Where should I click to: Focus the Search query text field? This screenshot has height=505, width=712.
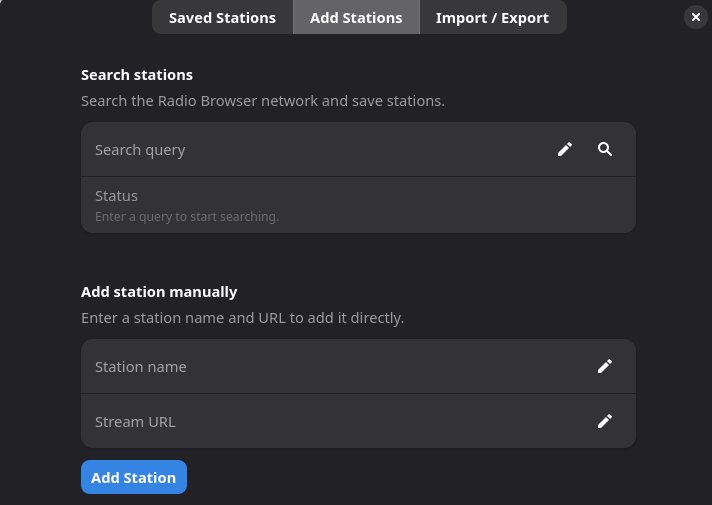click(300, 150)
